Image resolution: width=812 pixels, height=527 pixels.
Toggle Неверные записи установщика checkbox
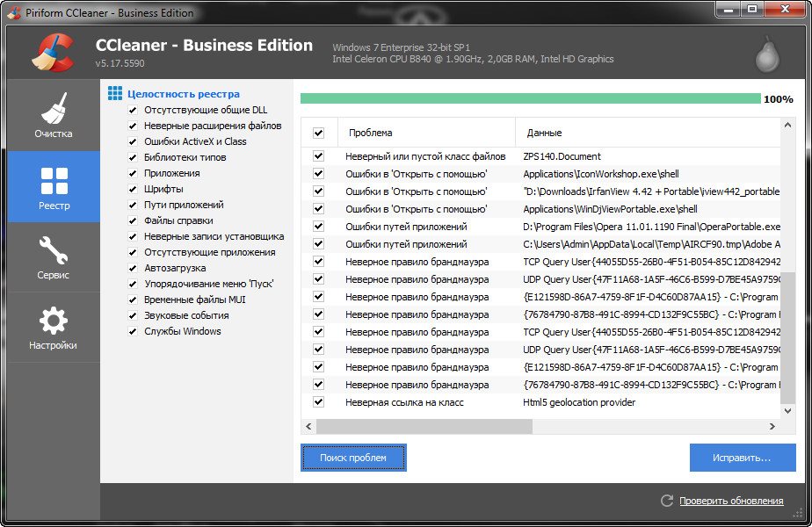(133, 236)
